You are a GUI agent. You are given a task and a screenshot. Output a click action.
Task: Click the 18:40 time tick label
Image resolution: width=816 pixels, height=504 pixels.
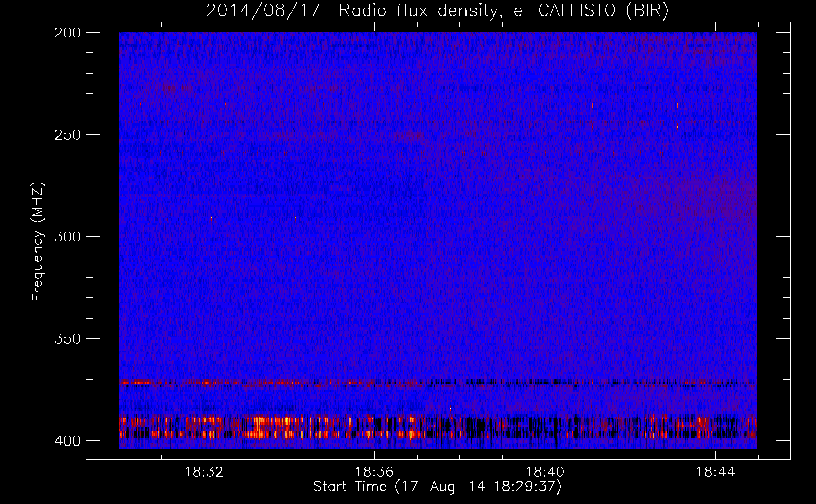[545, 472]
